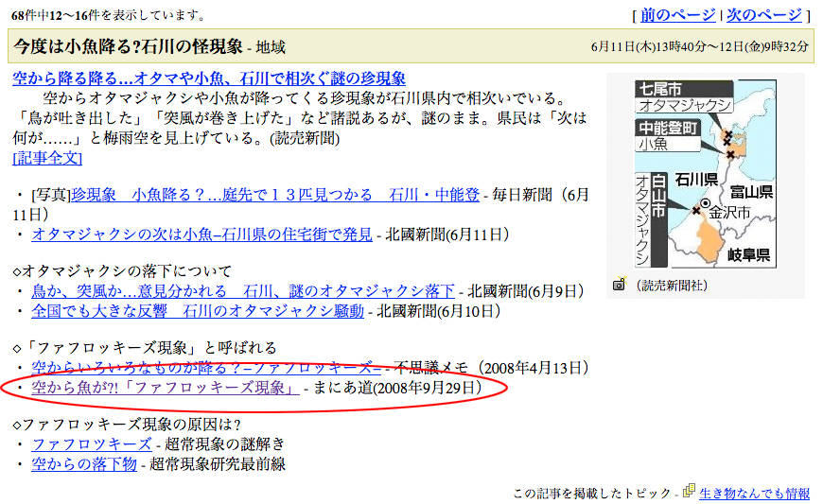Screen dimensions: 823x504
Task: Open the 空からの落下物 link
Action: point(85,463)
